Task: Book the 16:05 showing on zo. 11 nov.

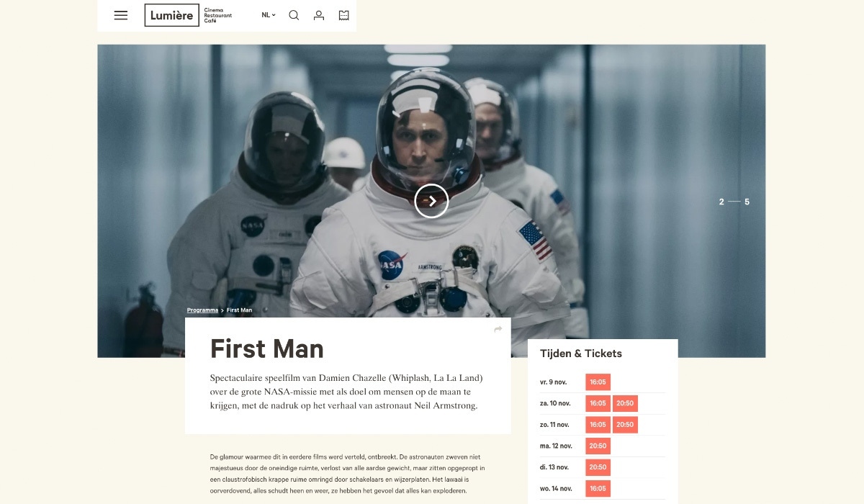Action: (598, 425)
